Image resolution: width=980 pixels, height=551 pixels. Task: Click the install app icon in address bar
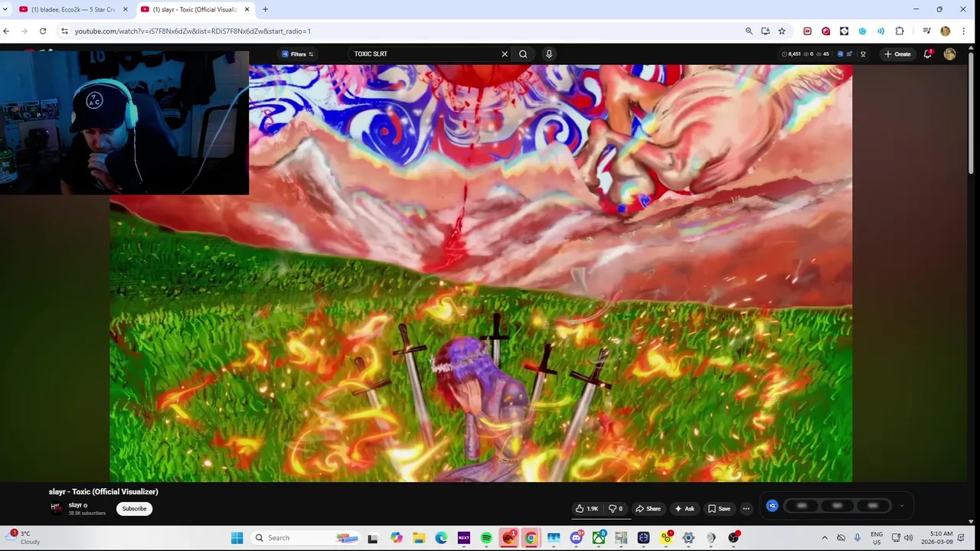[766, 31]
